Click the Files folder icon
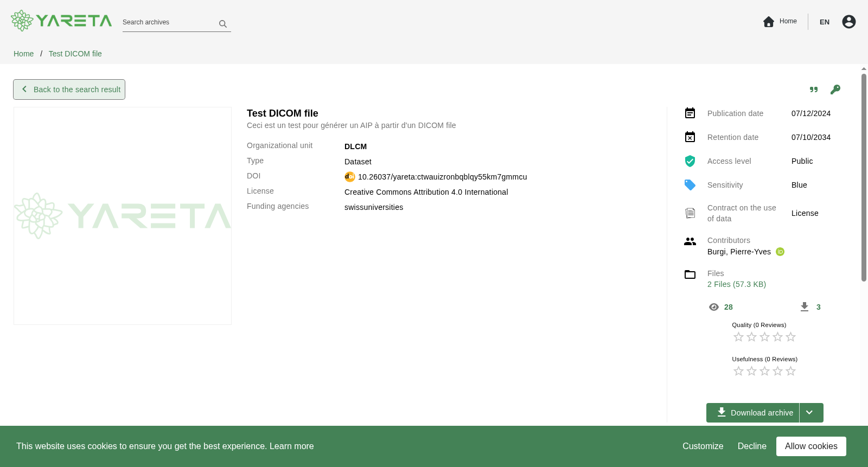This screenshot has width=868, height=467. click(690, 274)
